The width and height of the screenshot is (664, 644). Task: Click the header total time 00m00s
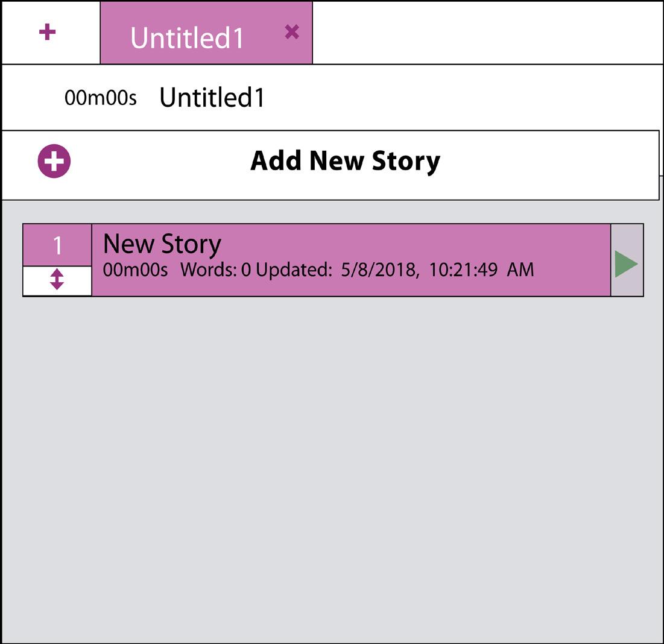click(101, 98)
